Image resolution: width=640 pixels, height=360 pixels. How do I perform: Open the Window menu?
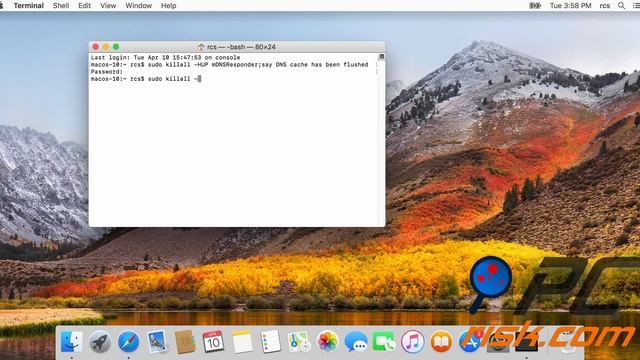(138, 6)
